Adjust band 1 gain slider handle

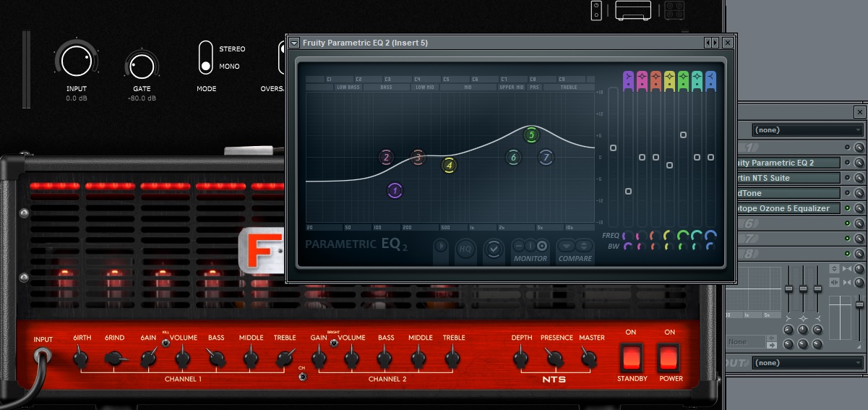click(x=628, y=191)
